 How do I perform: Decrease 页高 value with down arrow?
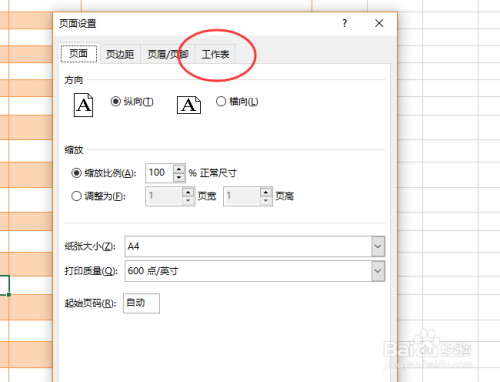tap(266, 201)
